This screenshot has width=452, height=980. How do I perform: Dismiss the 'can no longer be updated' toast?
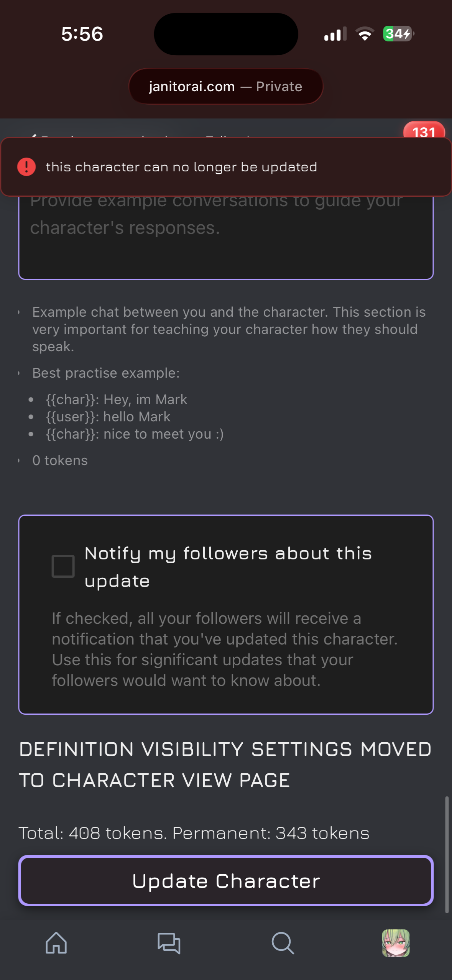point(226,167)
